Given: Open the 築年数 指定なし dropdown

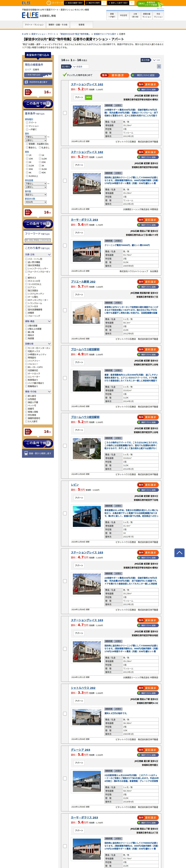Looking at the screenshot, I should tap(36, 194).
